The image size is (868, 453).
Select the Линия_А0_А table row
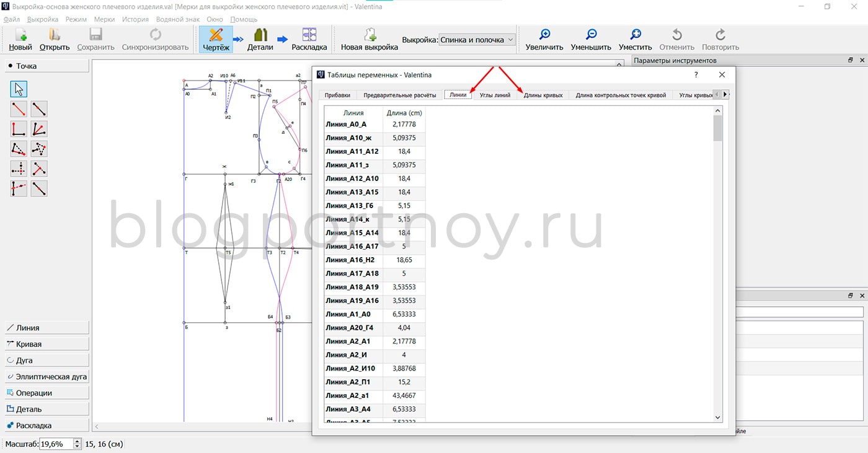point(375,124)
